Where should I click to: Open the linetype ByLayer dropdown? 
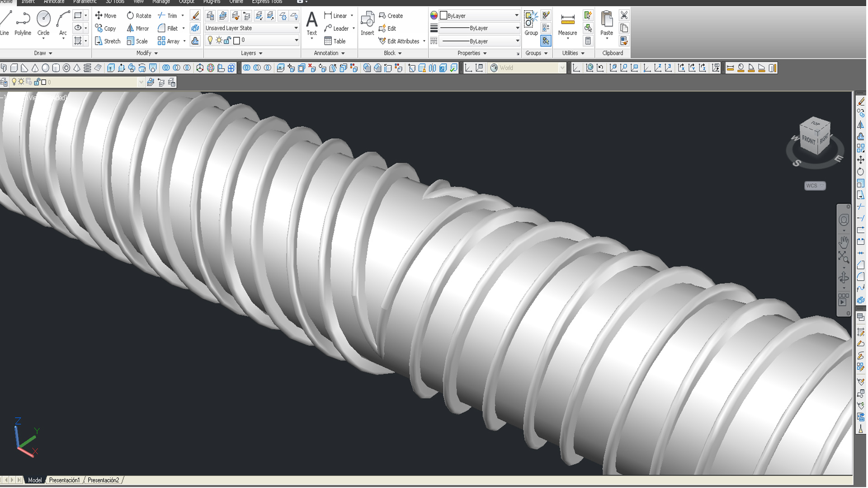(480, 41)
